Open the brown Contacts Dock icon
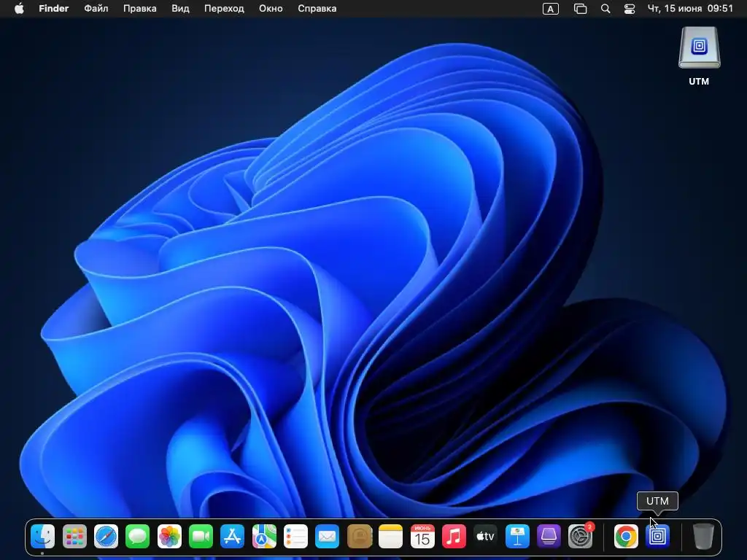This screenshot has width=747, height=560. [x=359, y=537]
